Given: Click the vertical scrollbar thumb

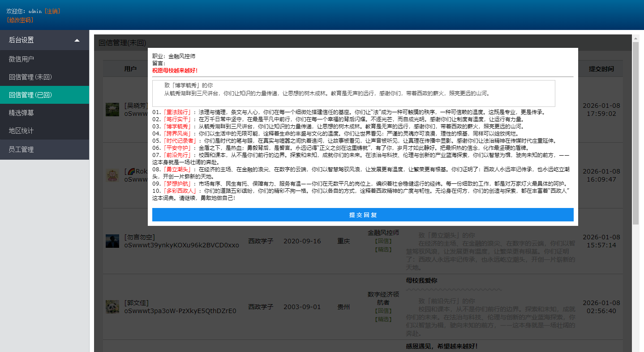Looking at the screenshot, I should (635, 133).
